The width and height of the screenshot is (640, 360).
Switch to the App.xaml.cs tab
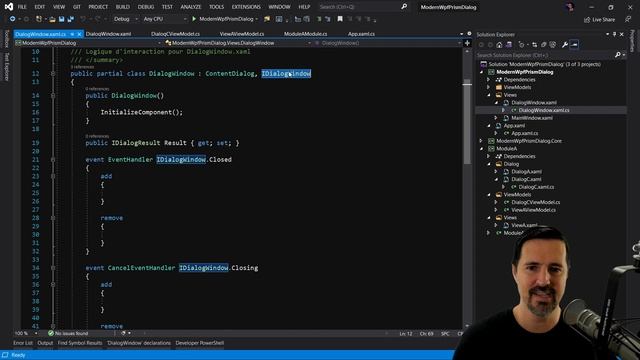[361, 34]
